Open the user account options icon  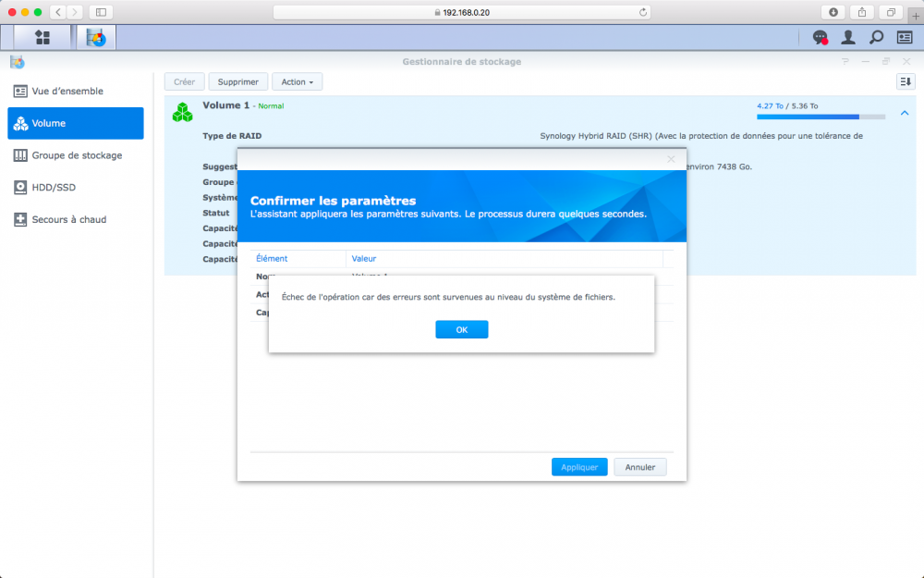tap(848, 38)
